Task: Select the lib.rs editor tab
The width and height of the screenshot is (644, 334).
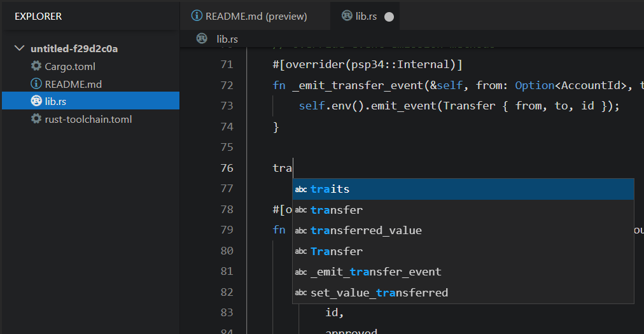Action: tap(365, 17)
